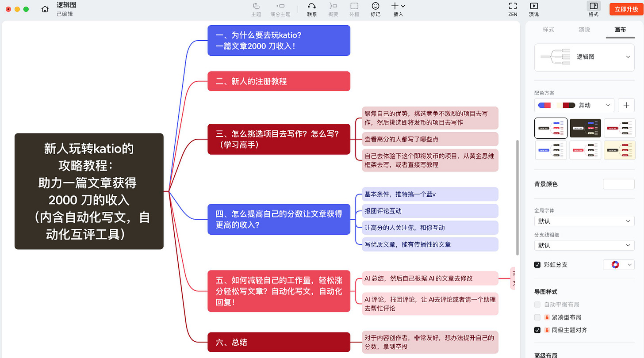Click the upgrade now (立即升级) button
The height and width of the screenshot is (358, 644).
[x=626, y=9]
